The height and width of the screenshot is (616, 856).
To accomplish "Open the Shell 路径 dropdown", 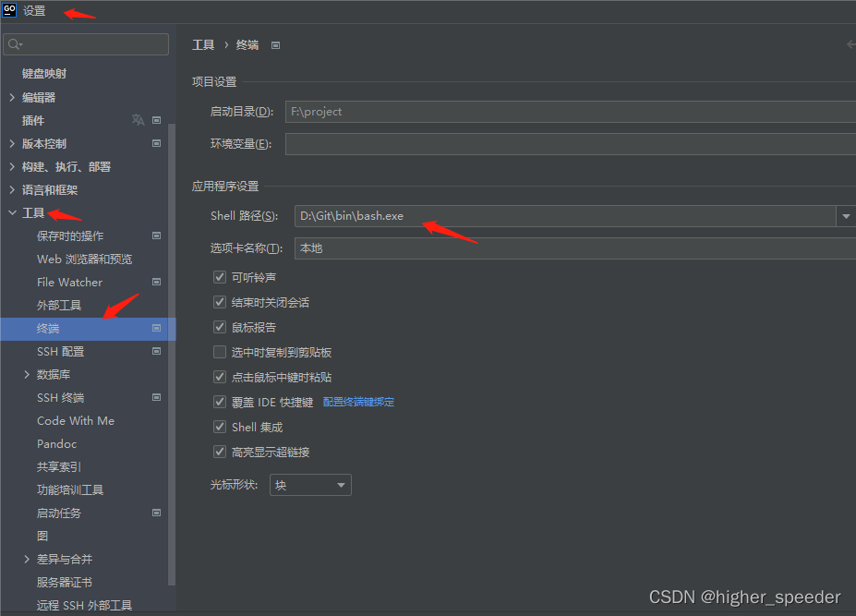I will (x=846, y=215).
